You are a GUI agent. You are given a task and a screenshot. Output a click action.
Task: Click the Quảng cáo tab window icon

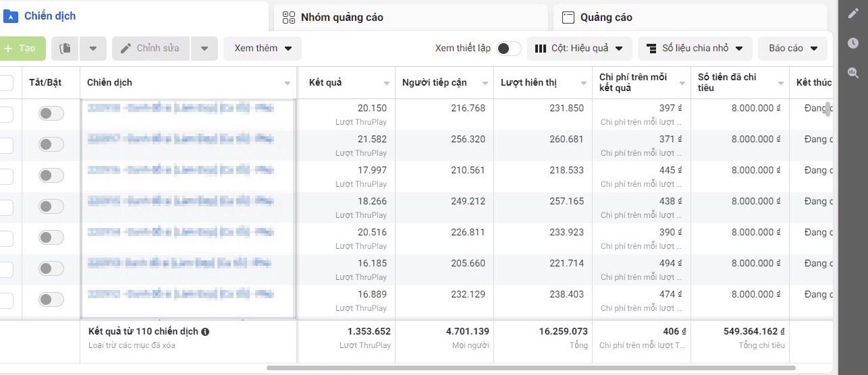[x=568, y=18]
